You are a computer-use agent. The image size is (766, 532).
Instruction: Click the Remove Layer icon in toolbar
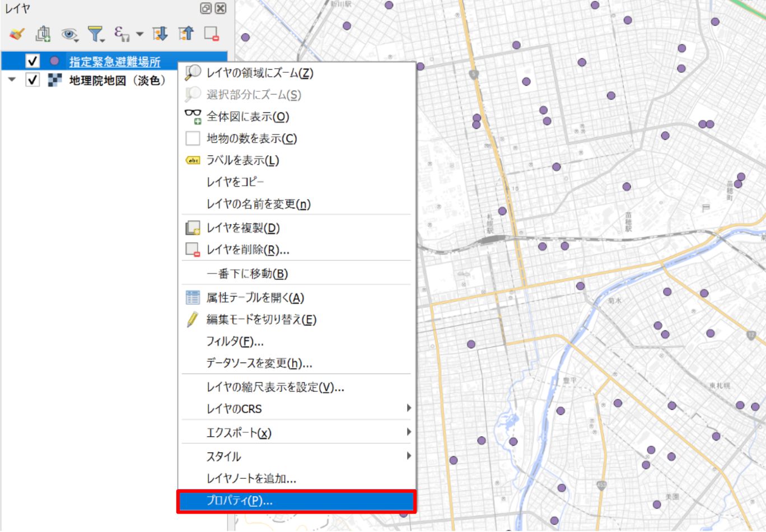coord(212,34)
